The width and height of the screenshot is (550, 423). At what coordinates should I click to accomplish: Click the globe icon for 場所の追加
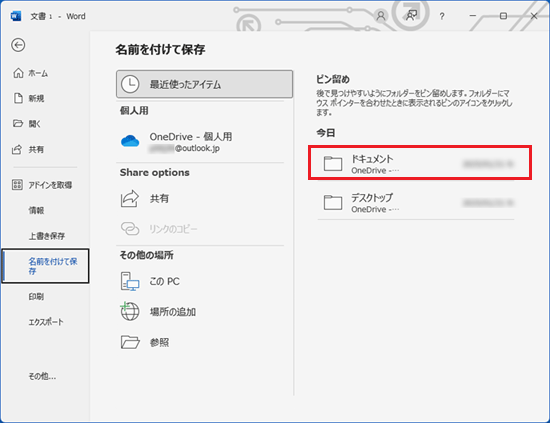point(130,311)
